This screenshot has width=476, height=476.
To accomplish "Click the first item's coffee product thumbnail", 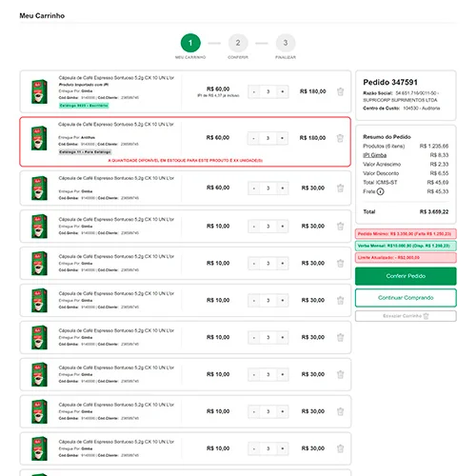I will tap(39, 91).
